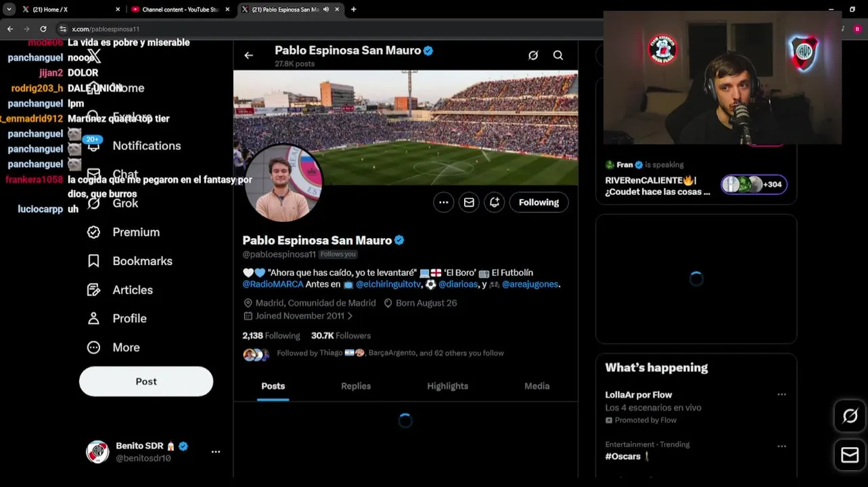Search posts with profile magnifier icon
This screenshot has width=868, height=487.
558,55
